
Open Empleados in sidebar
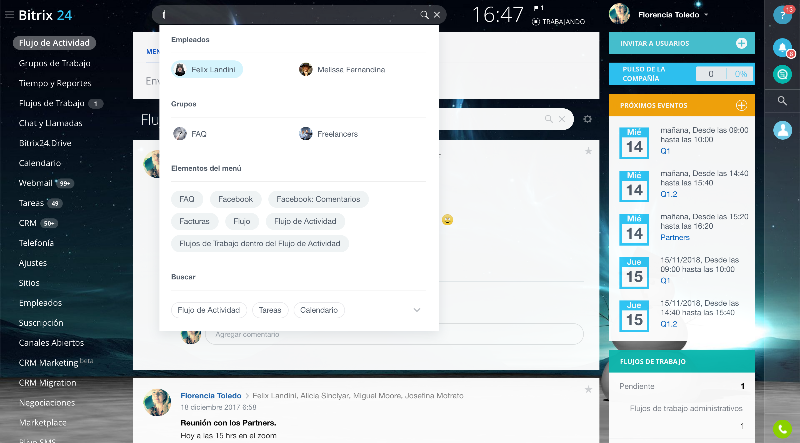[x=40, y=303]
